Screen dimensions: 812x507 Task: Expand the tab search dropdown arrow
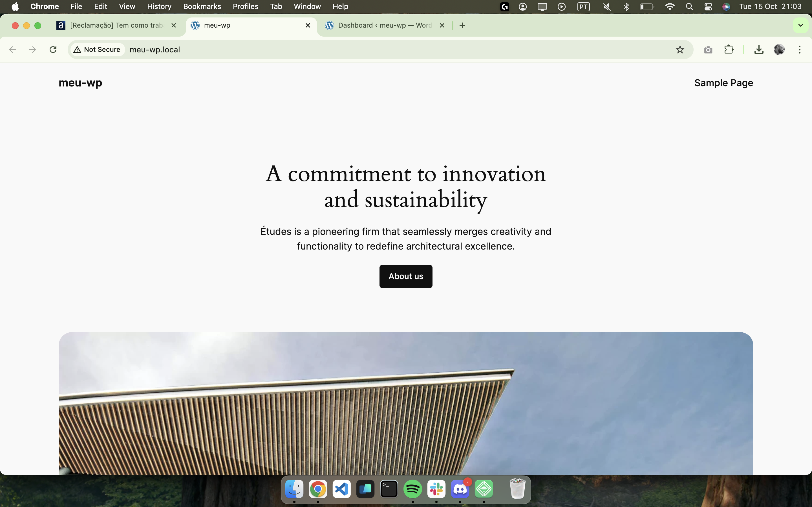pos(801,25)
